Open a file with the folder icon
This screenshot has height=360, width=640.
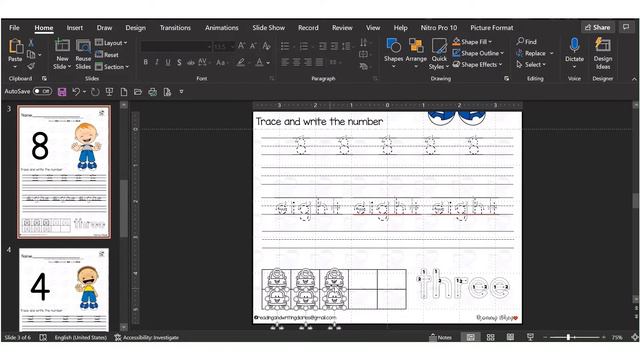(138, 92)
